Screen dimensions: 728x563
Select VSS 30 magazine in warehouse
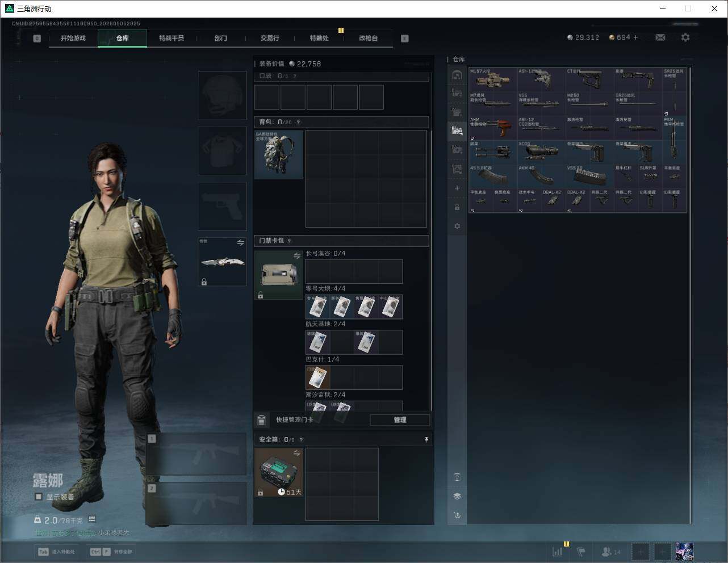[590, 177]
